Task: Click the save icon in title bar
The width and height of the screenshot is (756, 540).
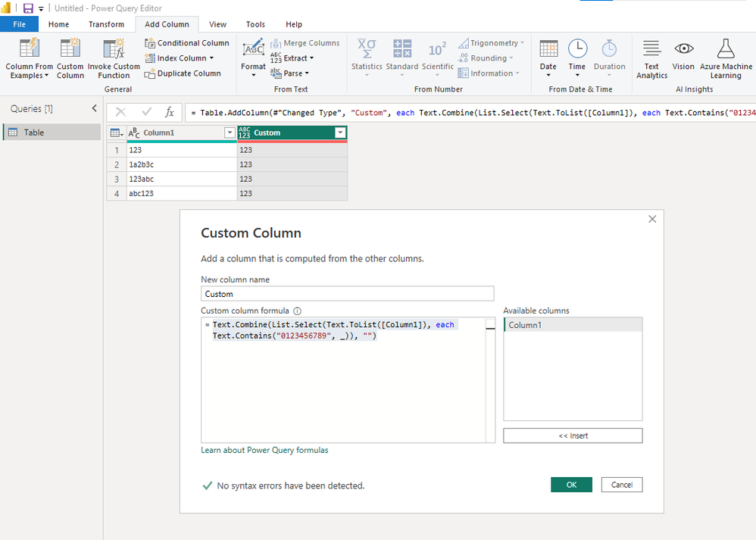Action: 29,8
